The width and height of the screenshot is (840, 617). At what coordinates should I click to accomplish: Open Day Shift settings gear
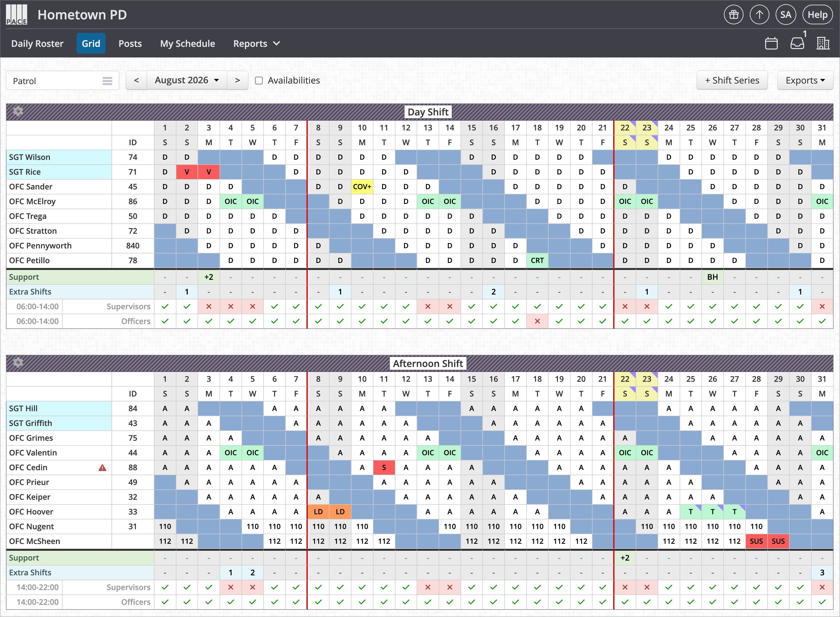coord(18,111)
